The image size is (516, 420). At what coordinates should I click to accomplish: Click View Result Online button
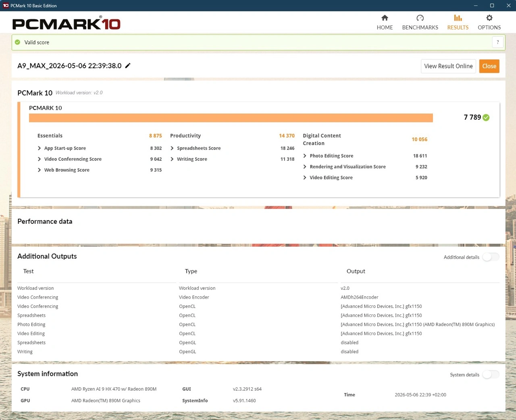pos(448,66)
